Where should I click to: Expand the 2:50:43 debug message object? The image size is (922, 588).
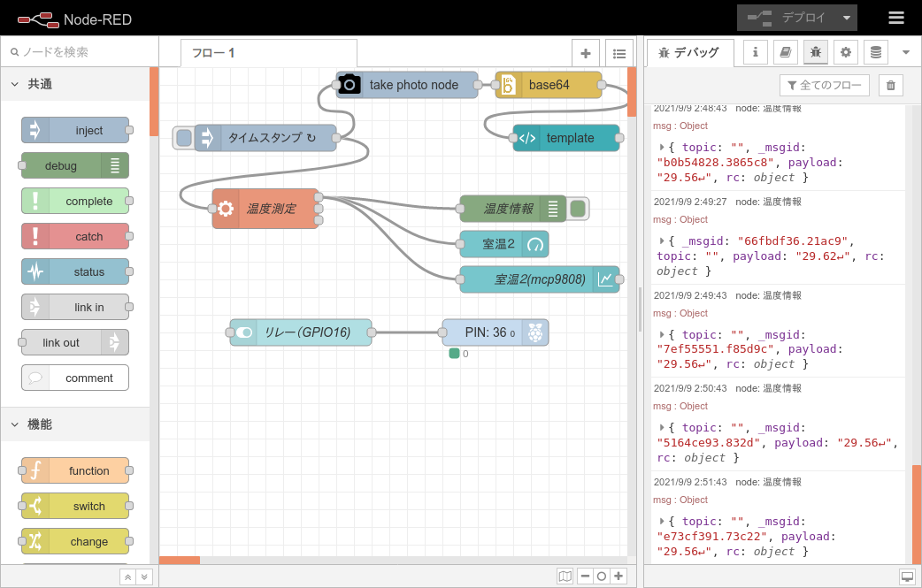click(662, 427)
